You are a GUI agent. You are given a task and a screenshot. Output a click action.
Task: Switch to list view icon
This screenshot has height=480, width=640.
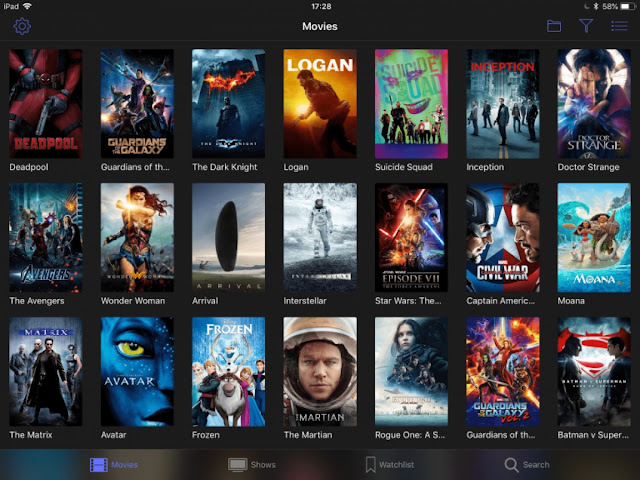click(619, 26)
